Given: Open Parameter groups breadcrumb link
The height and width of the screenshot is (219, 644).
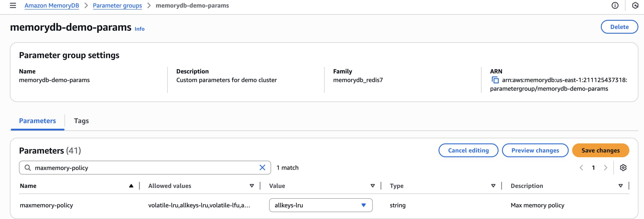Looking at the screenshot, I should (x=117, y=5).
